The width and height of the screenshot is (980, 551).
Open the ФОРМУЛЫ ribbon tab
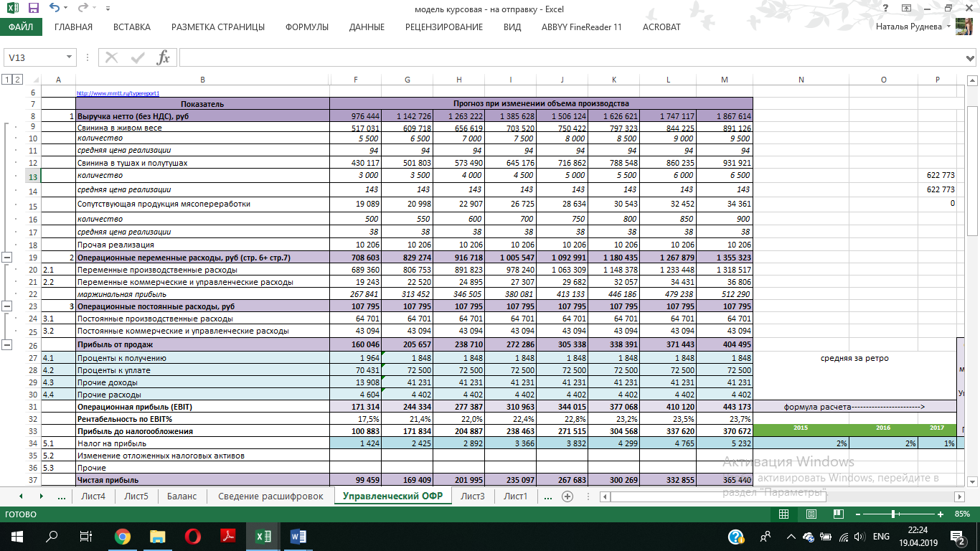click(x=306, y=27)
